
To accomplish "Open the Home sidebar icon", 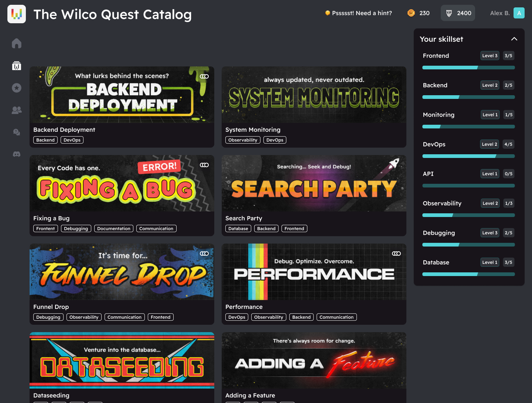I will point(17,44).
